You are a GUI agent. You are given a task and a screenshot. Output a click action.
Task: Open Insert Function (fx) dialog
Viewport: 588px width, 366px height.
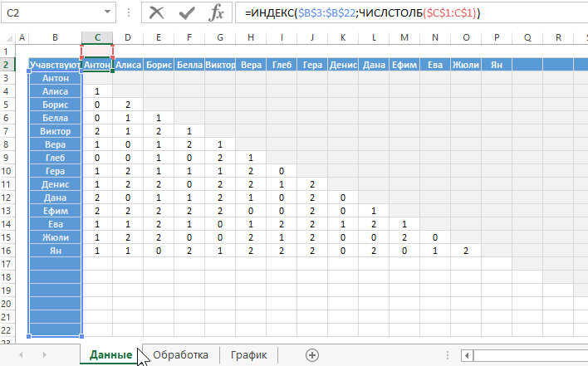(x=215, y=13)
